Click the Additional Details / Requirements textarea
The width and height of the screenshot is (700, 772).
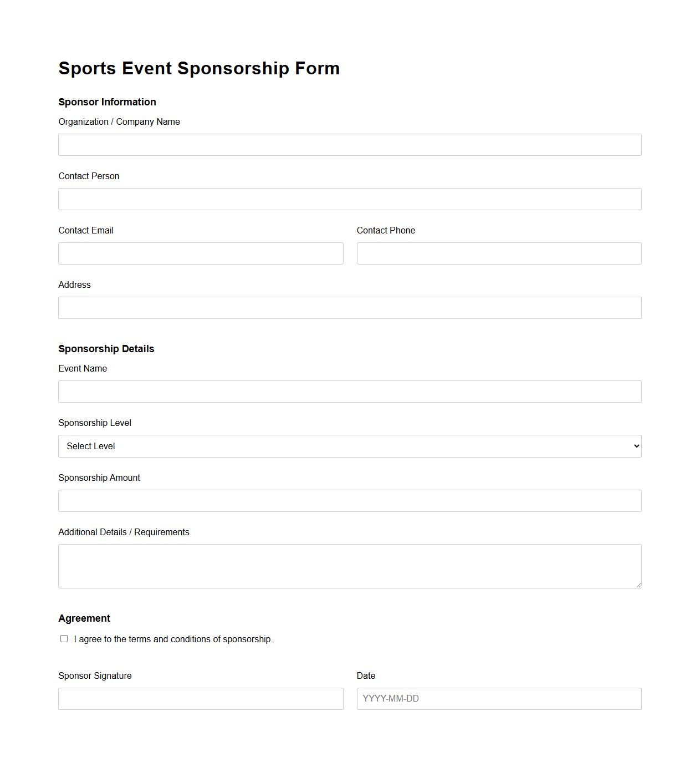tap(349, 566)
